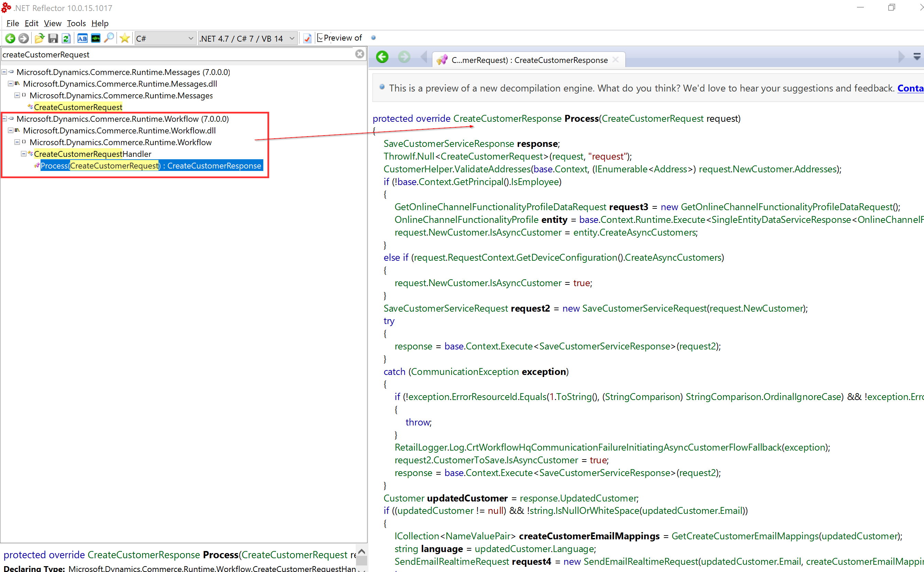Image resolution: width=924 pixels, height=572 pixels.
Task: Select the CreateCustomerRequest tree result
Action: pyautogui.click(x=78, y=107)
